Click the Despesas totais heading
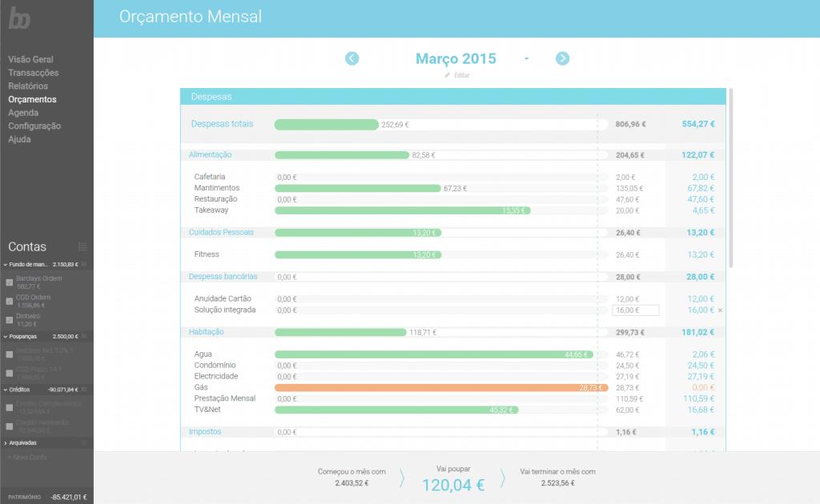Screen dimensions: 820x504 pos(222,124)
